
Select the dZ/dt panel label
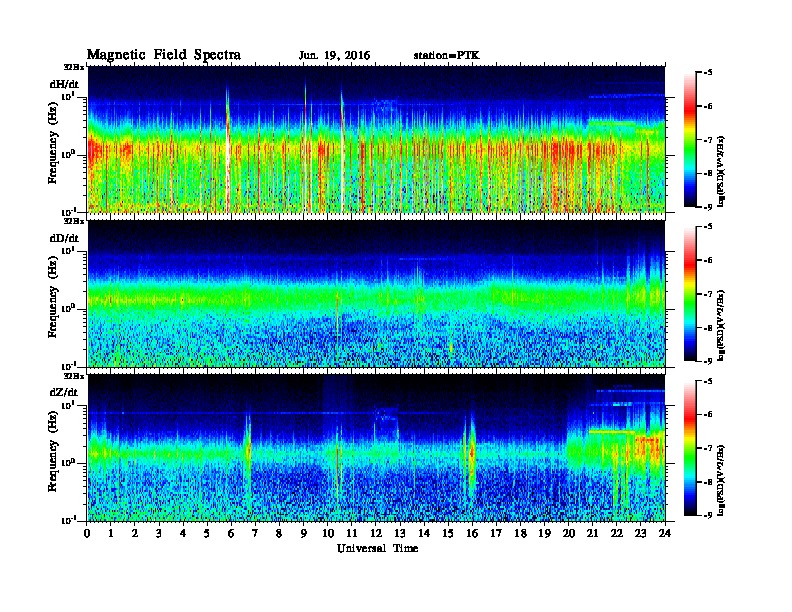point(64,392)
